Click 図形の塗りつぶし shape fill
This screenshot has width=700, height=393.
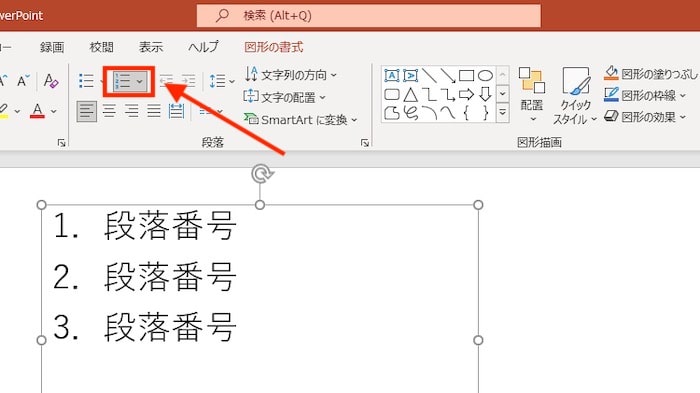(651, 74)
